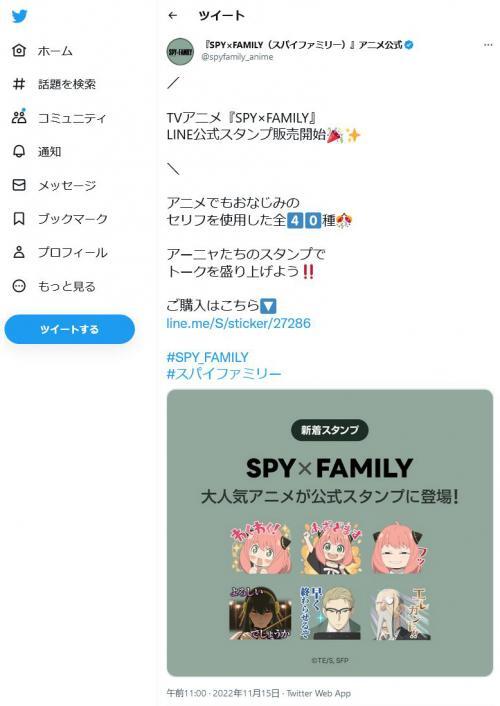This screenshot has width=500, height=706.
Task: Click the 通知 bell icon
Action: click(19, 151)
